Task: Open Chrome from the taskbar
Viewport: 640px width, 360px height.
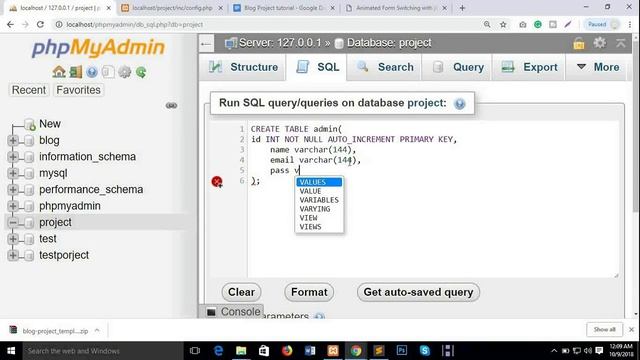Action: point(356,351)
